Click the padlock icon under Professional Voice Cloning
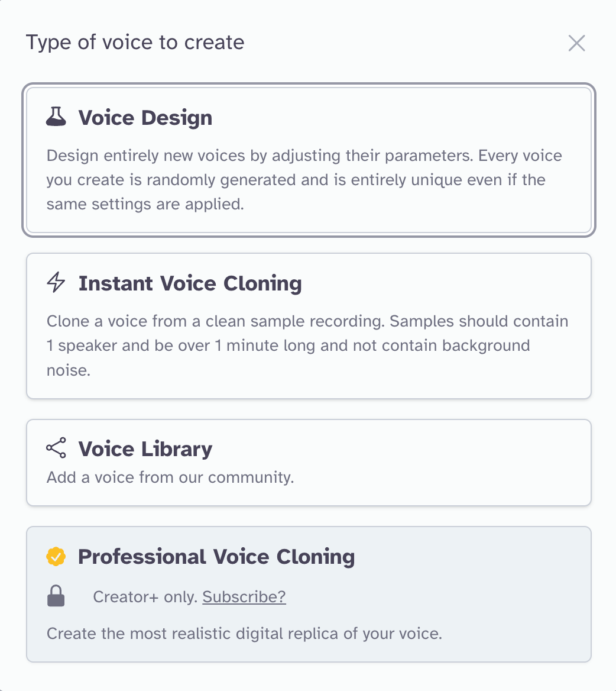The height and width of the screenshot is (691, 616). pyautogui.click(x=55, y=596)
